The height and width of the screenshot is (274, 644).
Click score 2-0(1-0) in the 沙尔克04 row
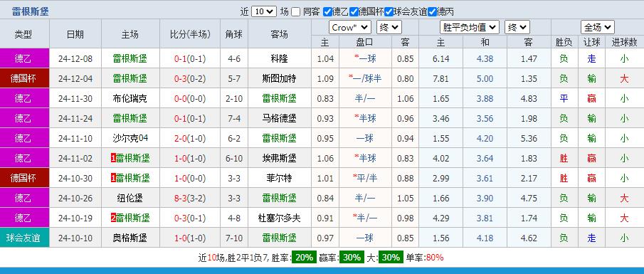pos(190,138)
